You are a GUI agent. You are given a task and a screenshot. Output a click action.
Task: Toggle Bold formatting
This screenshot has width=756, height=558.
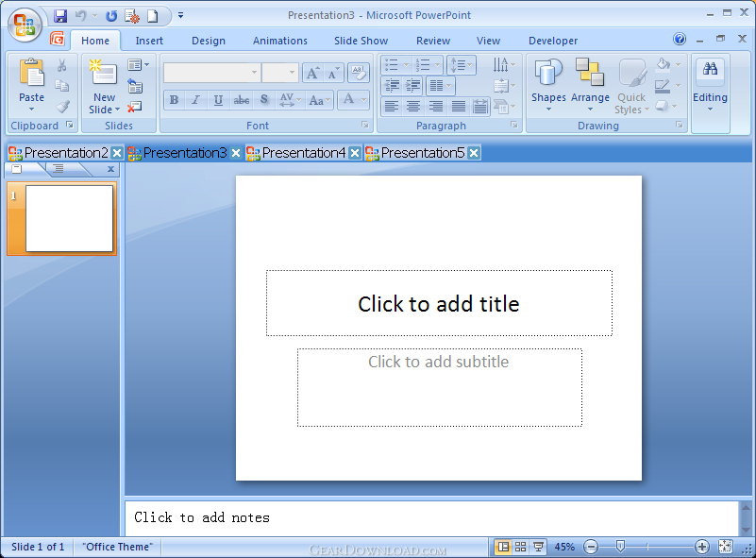pos(174,100)
